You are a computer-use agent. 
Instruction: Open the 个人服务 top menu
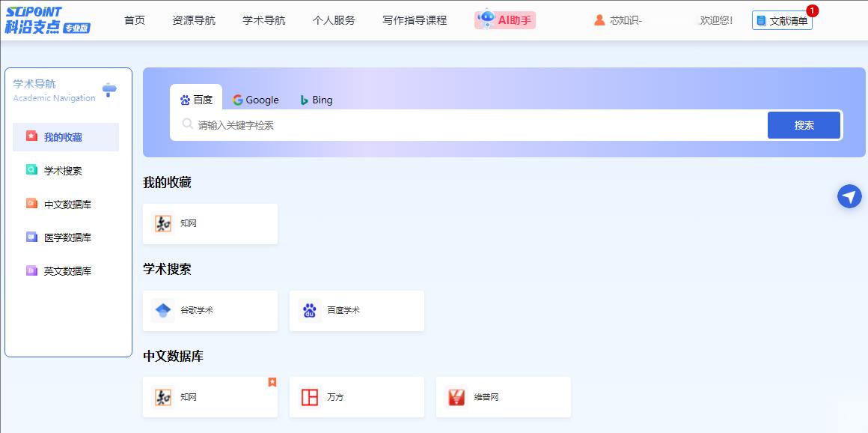334,20
